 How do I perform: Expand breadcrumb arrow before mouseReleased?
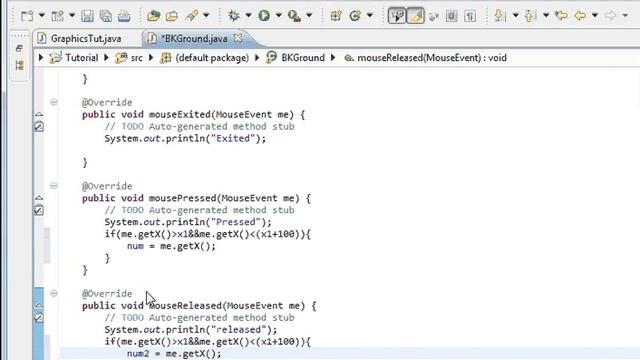pyautogui.click(x=333, y=58)
